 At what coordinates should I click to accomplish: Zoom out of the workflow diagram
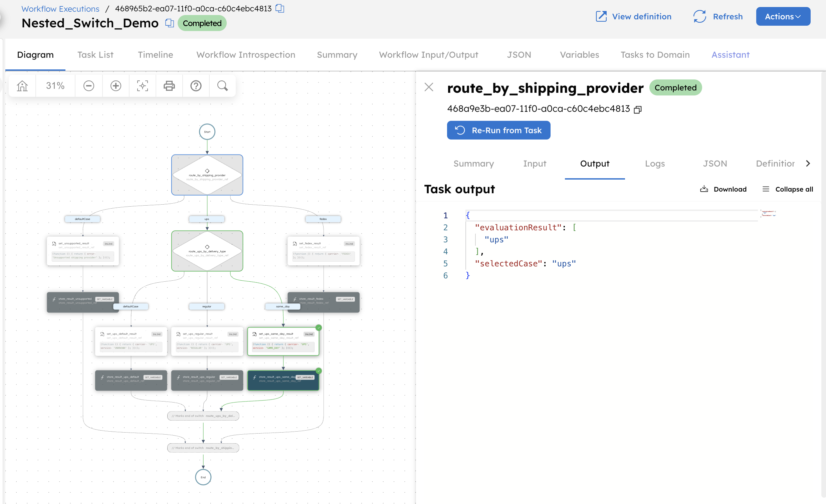[88, 86]
